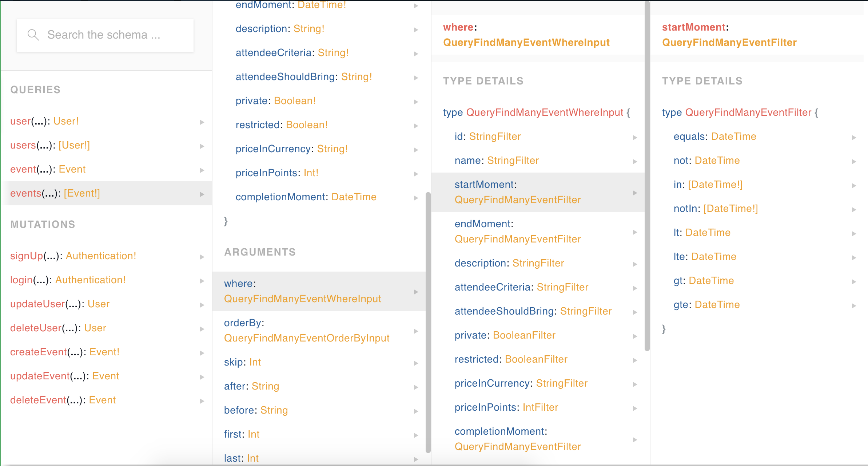This screenshot has height=466, width=868.
Task: Click the search magnifier icon in the schema search bar
Action: pos(33,34)
